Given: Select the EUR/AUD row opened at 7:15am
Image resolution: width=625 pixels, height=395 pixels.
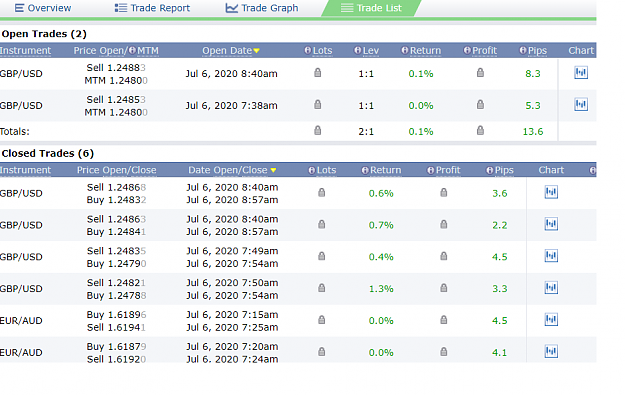Looking at the screenshot, I should 298,321.
